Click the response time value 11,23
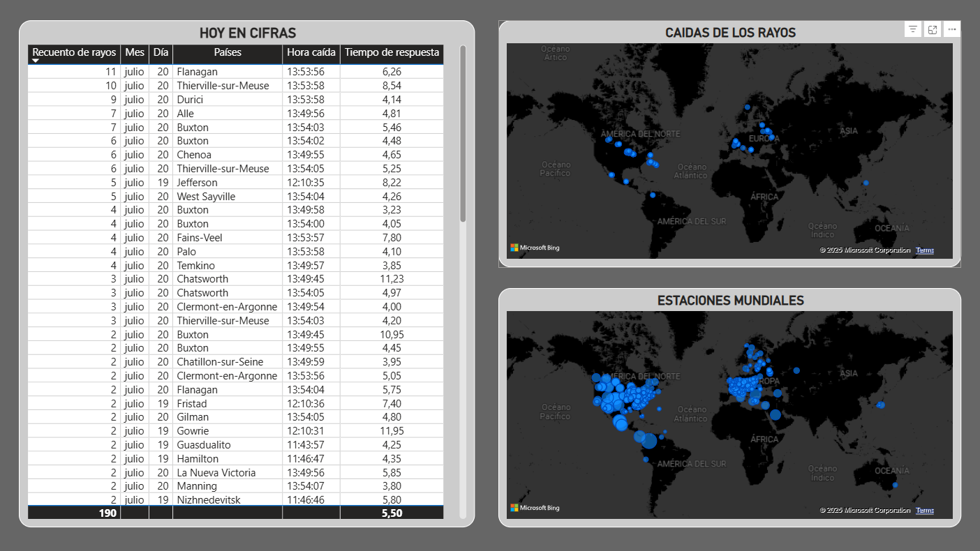 pyautogui.click(x=392, y=279)
